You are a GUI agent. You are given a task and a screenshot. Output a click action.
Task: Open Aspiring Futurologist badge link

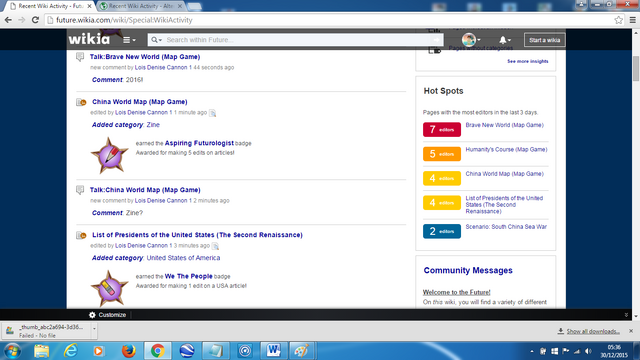click(x=199, y=143)
